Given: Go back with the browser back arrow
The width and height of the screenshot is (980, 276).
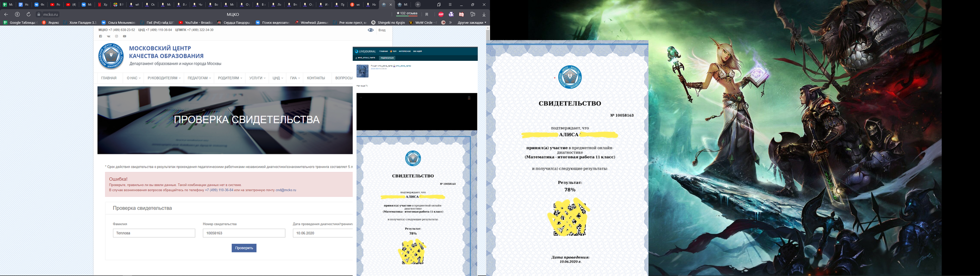Looking at the screenshot, I should 6,14.
